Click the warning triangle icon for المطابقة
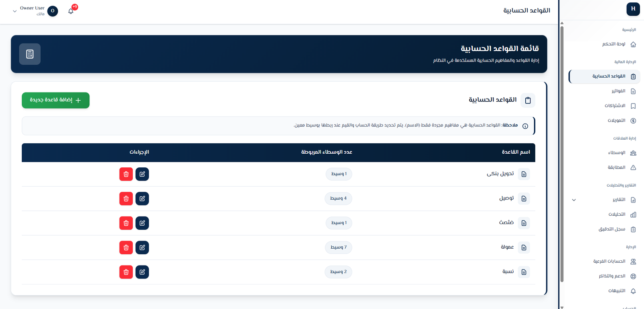 633,167
